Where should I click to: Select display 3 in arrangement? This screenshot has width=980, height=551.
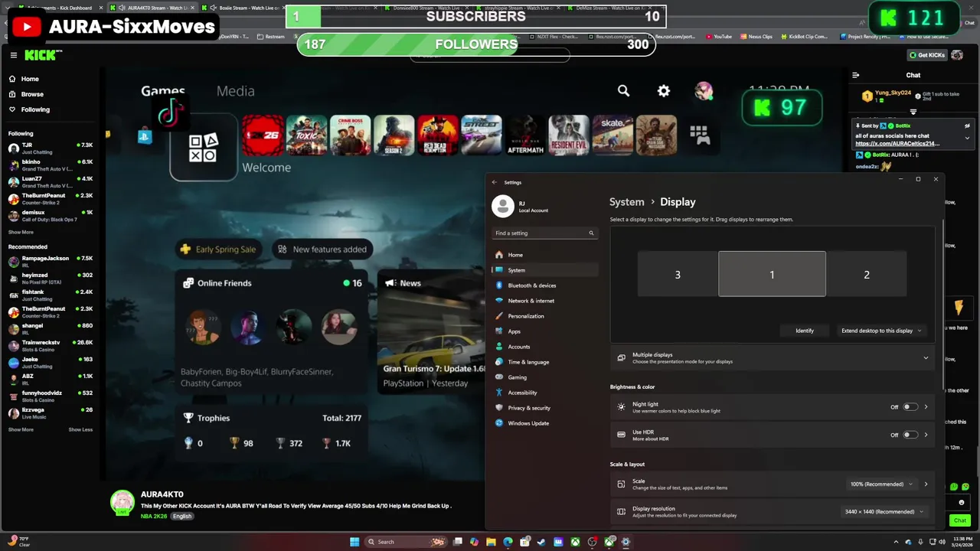(x=678, y=275)
